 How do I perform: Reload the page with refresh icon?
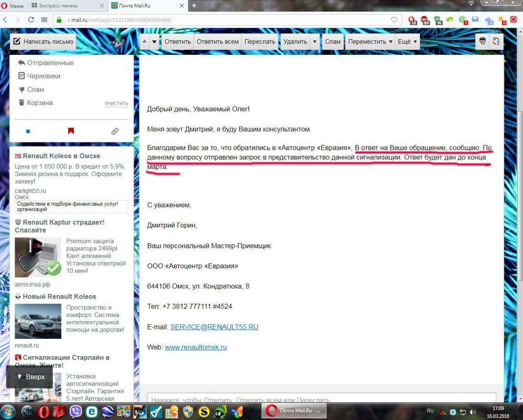pyautogui.click(x=31, y=20)
